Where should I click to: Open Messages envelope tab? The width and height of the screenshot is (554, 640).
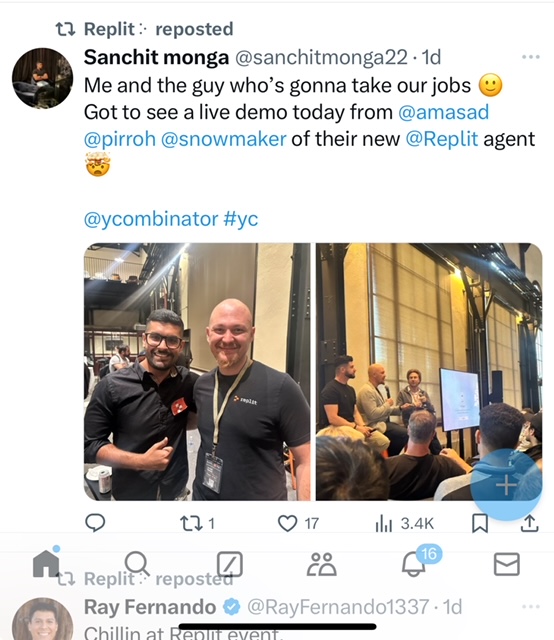click(x=507, y=564)
